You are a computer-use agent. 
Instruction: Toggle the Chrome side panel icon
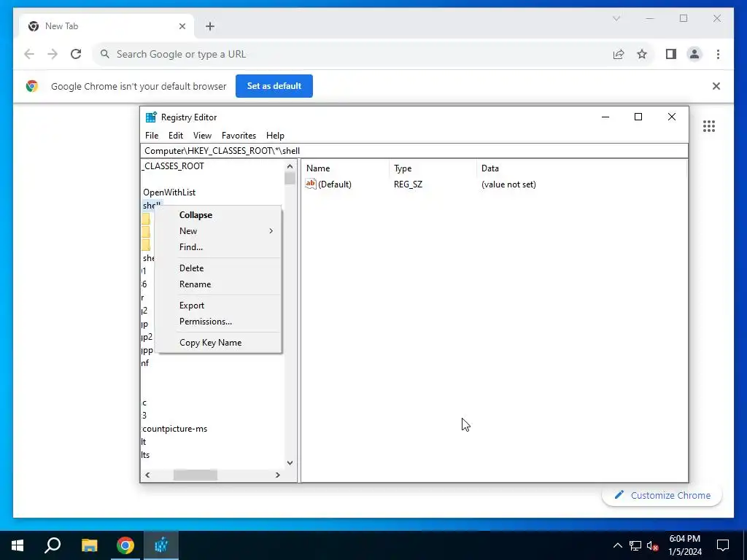point(671,54)
